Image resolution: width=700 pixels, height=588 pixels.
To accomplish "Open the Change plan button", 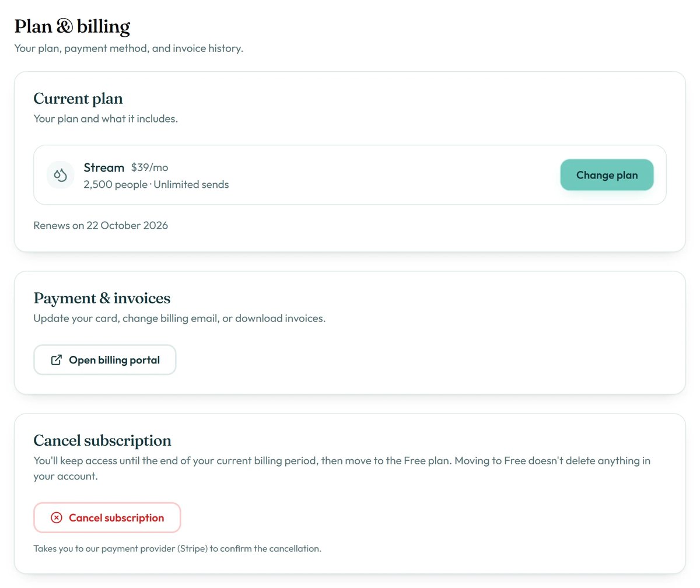I will click(x=607, y=175).
